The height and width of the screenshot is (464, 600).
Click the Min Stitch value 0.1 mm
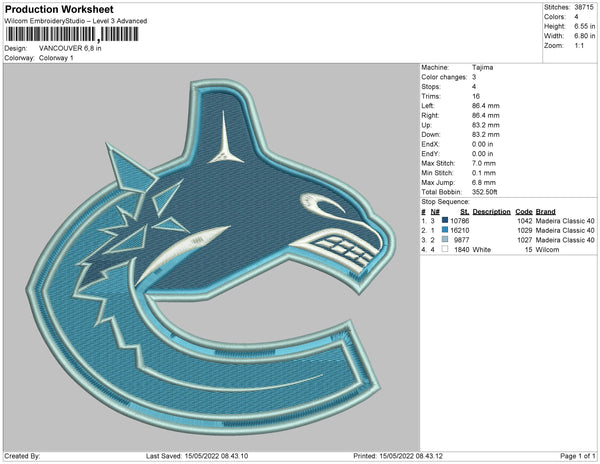pyautogui.click(x=484, y=173)
